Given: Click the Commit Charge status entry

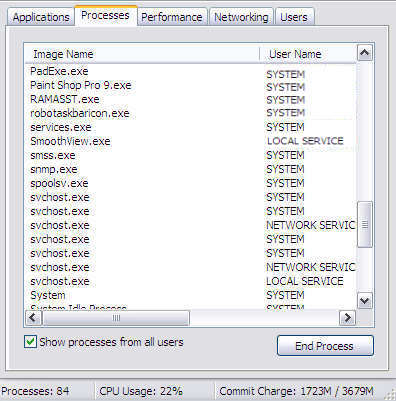Looking at the screenshot, I should (x=296, y=391).
